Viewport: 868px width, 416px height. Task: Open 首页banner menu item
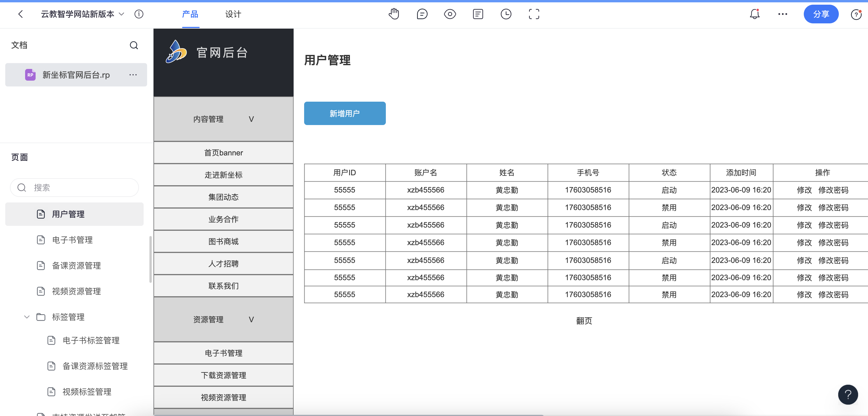pyautogui.click(x=223, y=152)
